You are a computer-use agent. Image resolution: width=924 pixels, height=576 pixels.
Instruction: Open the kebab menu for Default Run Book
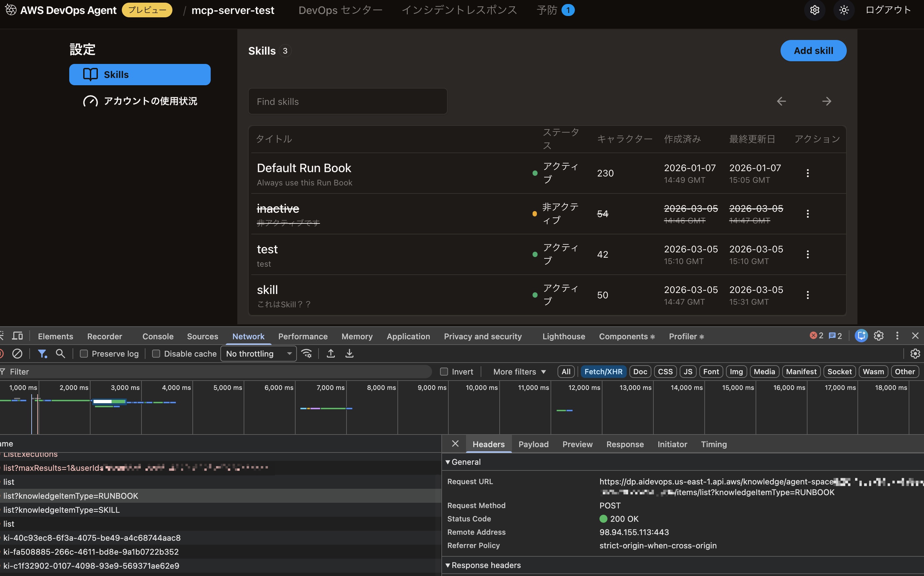coord(808,173)
